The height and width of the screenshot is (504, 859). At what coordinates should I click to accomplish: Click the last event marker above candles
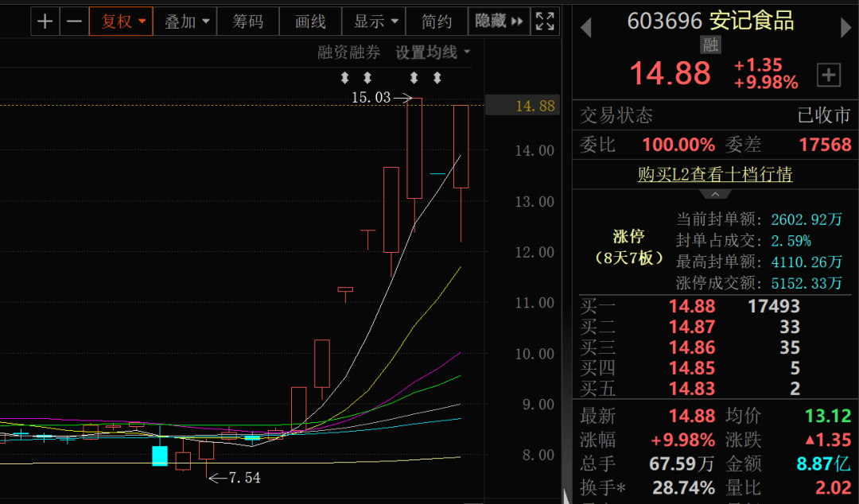pyautogui.click(x=437, y=78)
